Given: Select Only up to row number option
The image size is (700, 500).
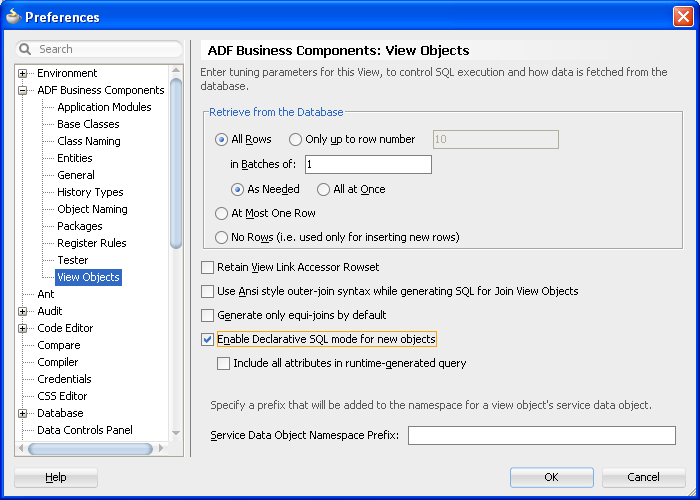Looking at the screenshot, I should [295, 140].
